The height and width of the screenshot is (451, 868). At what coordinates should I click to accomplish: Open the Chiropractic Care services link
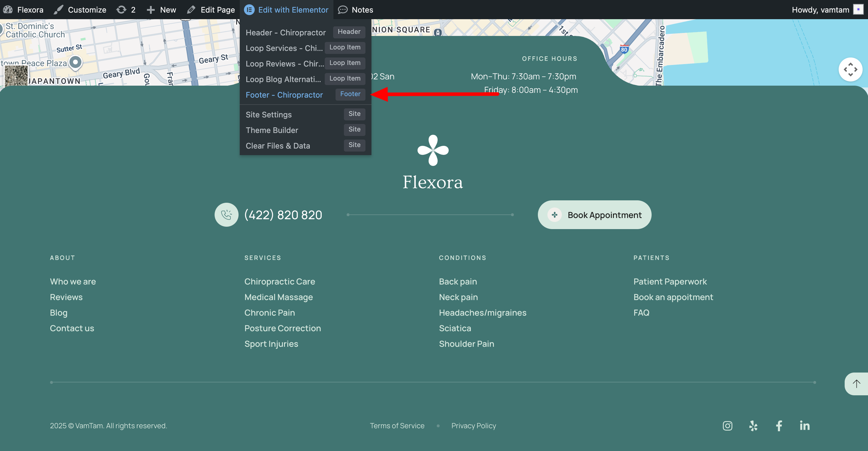(279, 282)
